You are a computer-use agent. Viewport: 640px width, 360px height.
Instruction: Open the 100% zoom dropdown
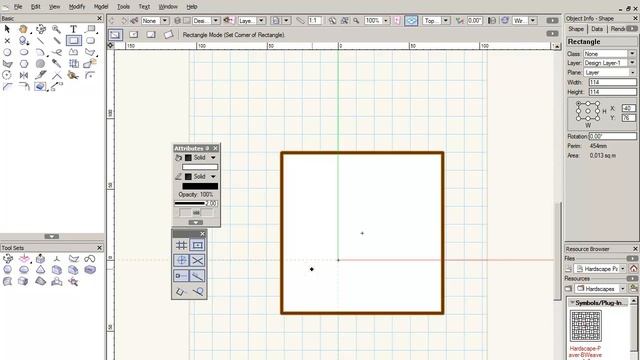[385, 20]
